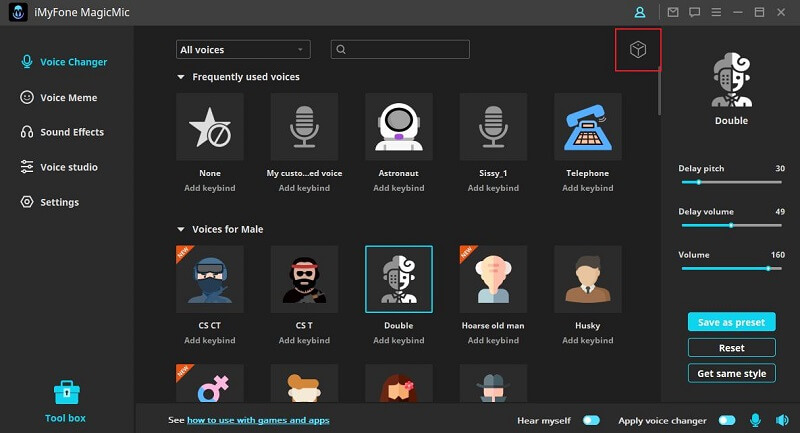The width and height of the screenshot is (800, 433).
Task: Adjust the Delay pitch slider
Action: click(732, 182)
